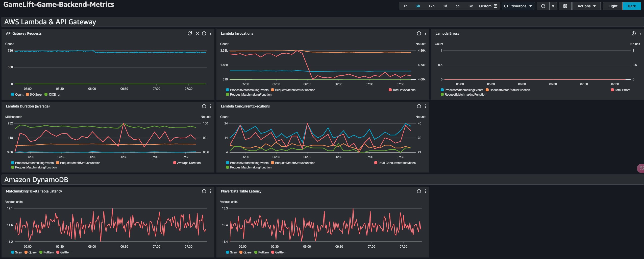The width and height of the screenshot is (644, 259).
Task: Switch to Dark theme
Action: tap(632, 6)
